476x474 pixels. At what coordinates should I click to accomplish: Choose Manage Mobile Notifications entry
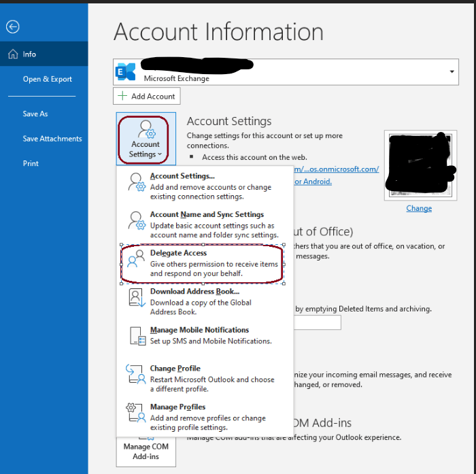click(x=205, y=336)
